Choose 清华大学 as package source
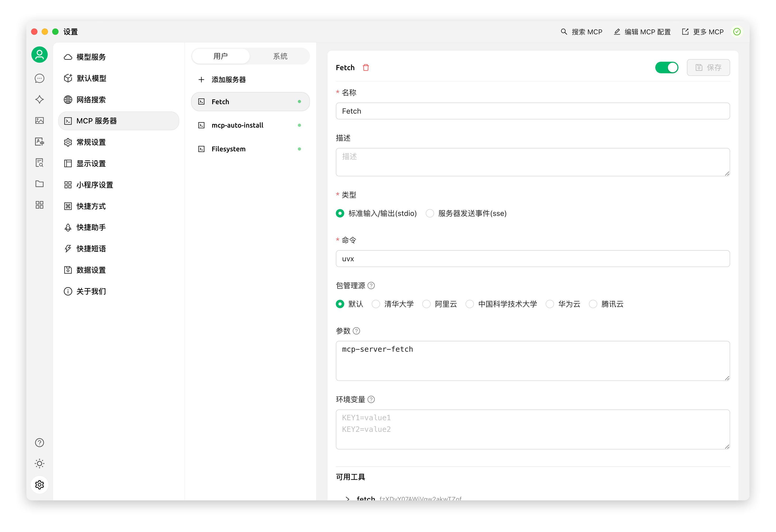This screenshot has height=532, width=776. tap(376, 304)
